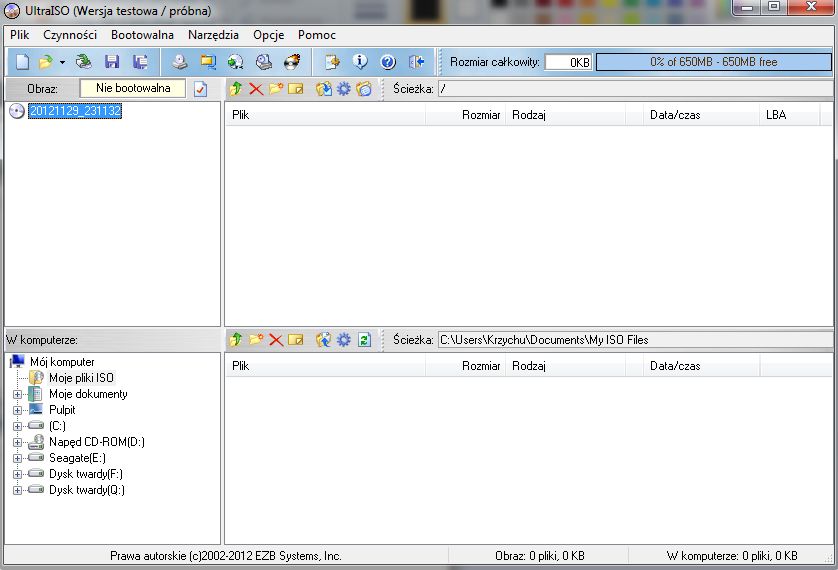The image size is (838, 570).
Task: Sort local file list by Rodzaj column
Action: click(x=565, y=366)
